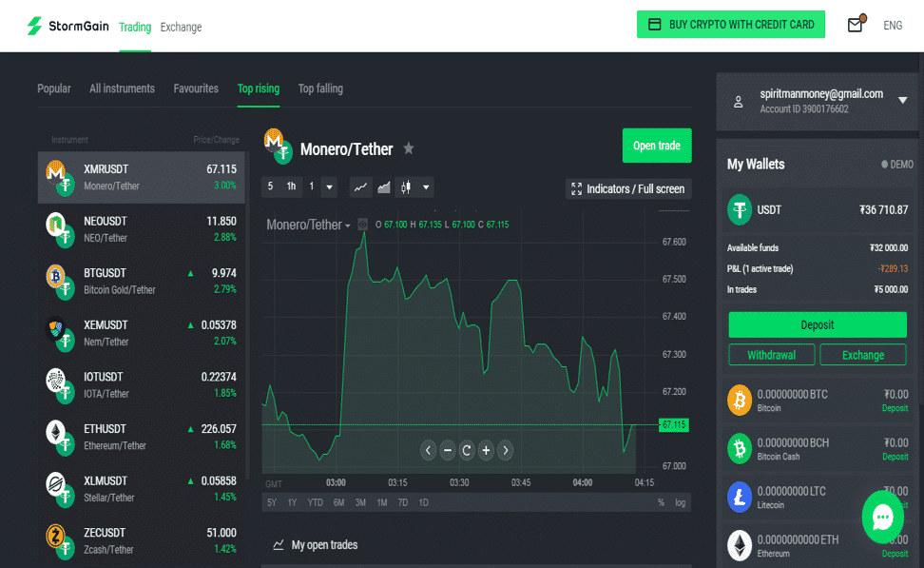
Task: Select the Top rising tab
Action: click(x=259, y=88)
